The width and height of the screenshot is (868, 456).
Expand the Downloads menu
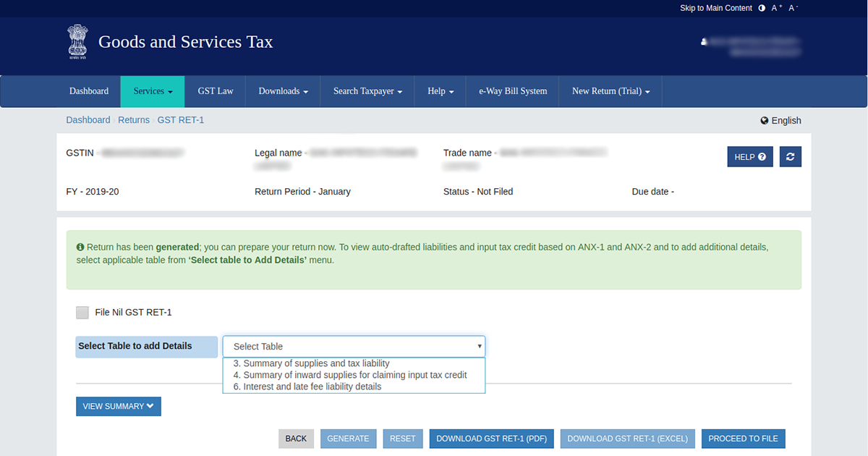(x=283, y=91)
